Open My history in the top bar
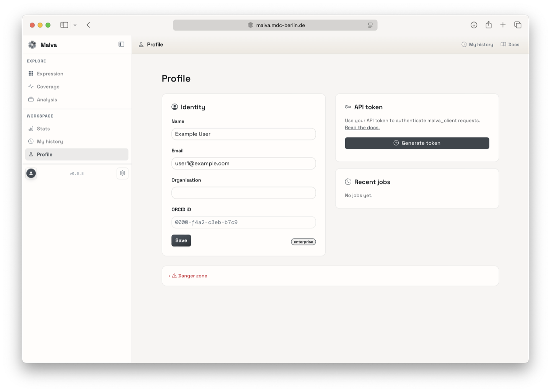The height and width of the screenshot is (392, 551). [x=477, y=45]
